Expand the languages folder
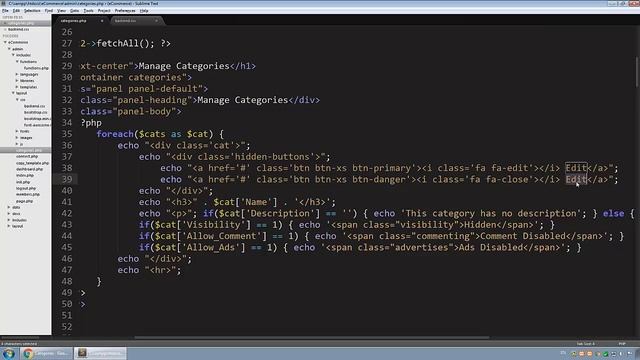Viewport: 640px width, 360px height. 17,74
